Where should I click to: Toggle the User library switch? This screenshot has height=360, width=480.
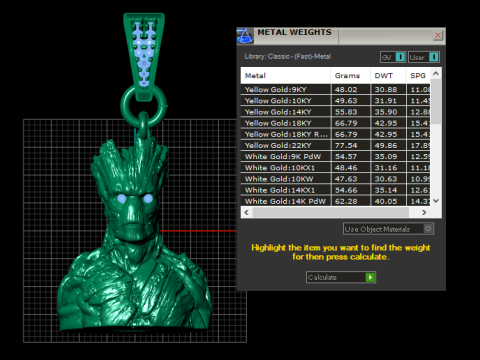click(x=424, y=57)
